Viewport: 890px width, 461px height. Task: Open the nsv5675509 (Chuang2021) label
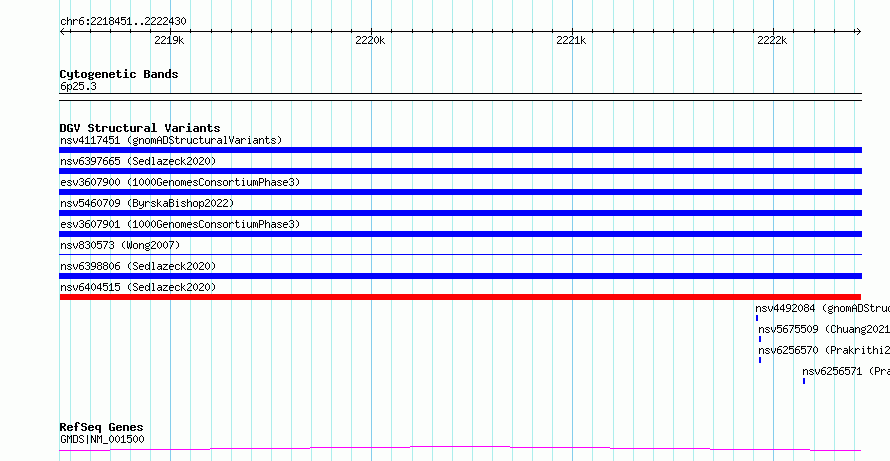click(824, 329)
